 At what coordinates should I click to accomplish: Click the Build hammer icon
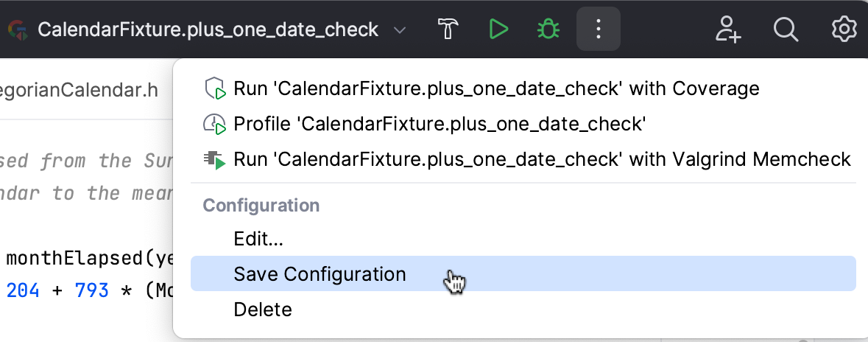[x=448, y=29]
